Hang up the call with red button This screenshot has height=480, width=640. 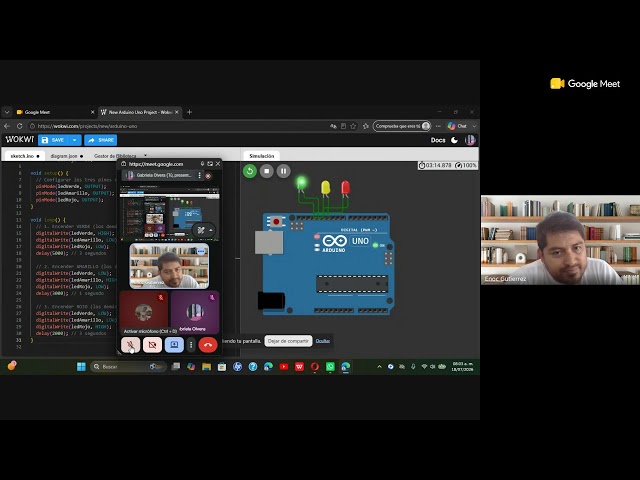coord(208,345)
